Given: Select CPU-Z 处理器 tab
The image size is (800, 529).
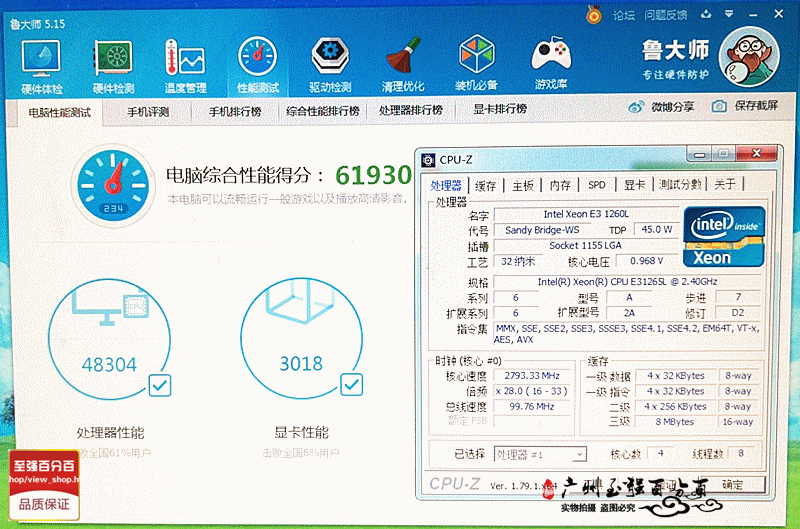Looking at the screenshot, I should (446, 186).
